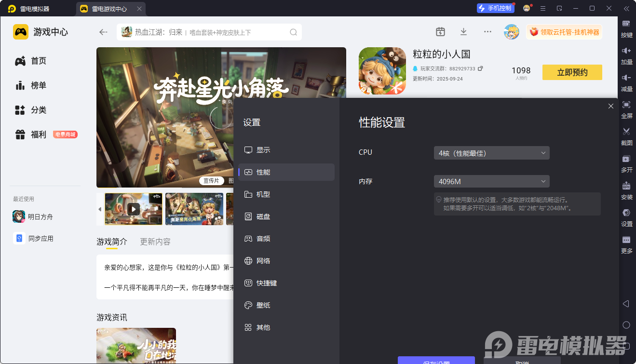The width and height of the screenshot is (636, 364).
Task: Play the promo video thumbnail
Action: pos(134,209)
